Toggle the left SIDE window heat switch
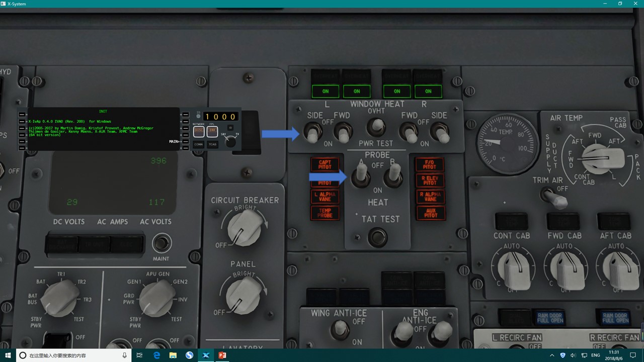644x362 pixels. 313,133
